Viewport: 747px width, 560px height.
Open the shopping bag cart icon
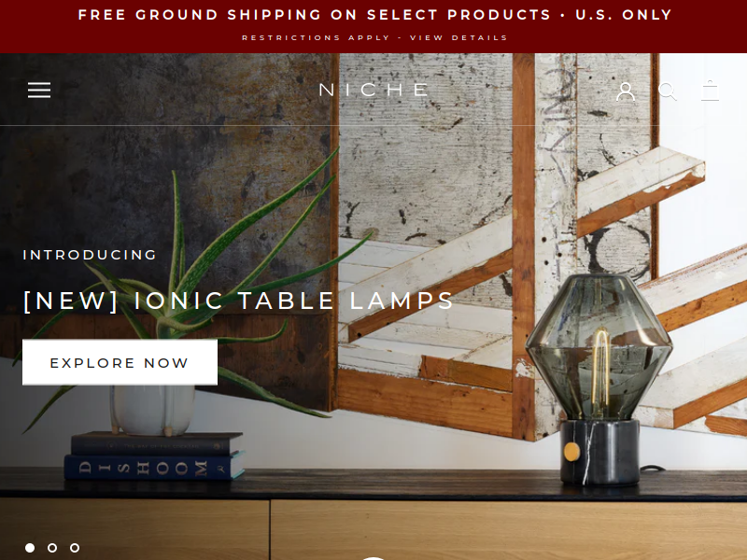710,91
